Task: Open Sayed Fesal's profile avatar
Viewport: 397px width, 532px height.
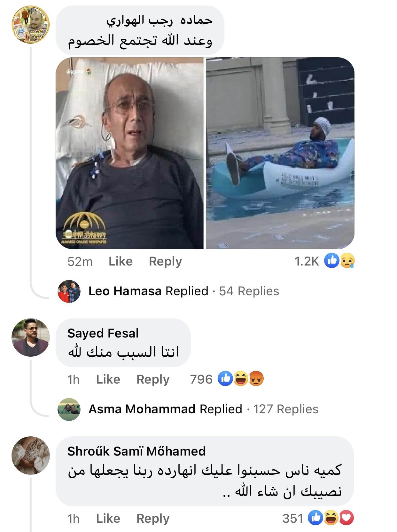Action: 31,337
